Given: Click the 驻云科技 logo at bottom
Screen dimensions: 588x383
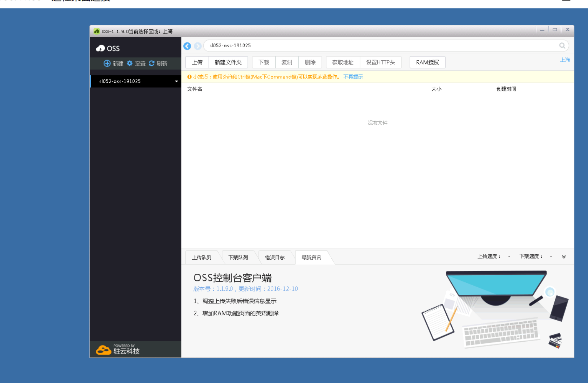Looking at the screenshot, I should 118,349.
